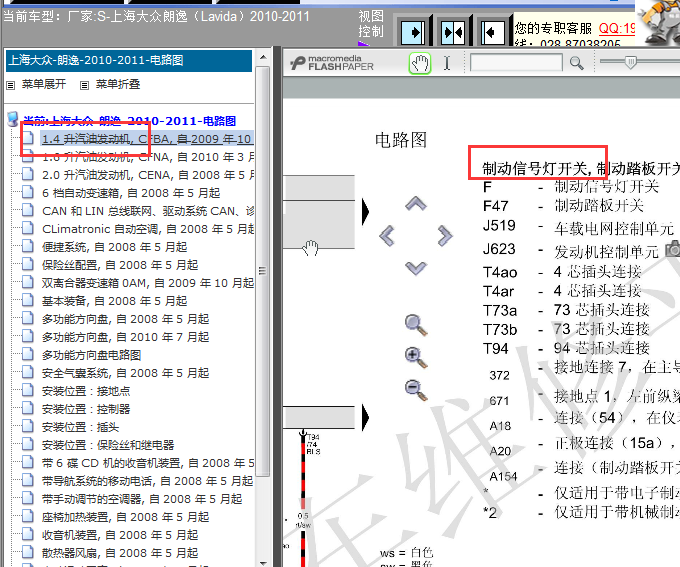Click tree panel scroll down arrow
Image resolution: width=680 pixels, height=567 pixels.
[x=263, y=563]
